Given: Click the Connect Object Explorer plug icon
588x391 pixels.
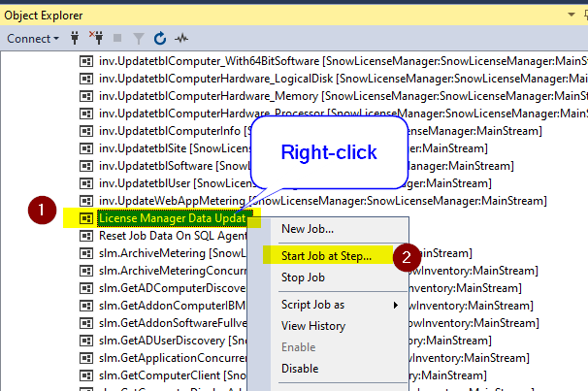Looking at the screenshot, I should [x=75, y=38].
